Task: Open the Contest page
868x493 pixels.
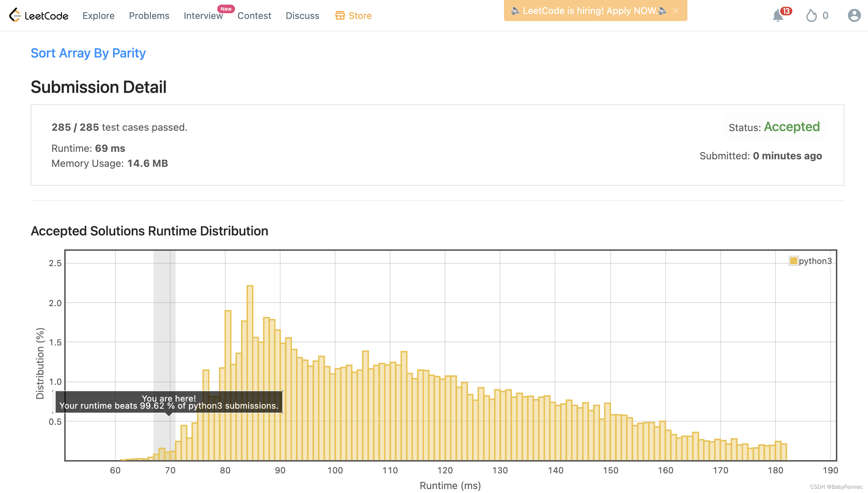Action: pyautogui.click(x=254, y=16)
